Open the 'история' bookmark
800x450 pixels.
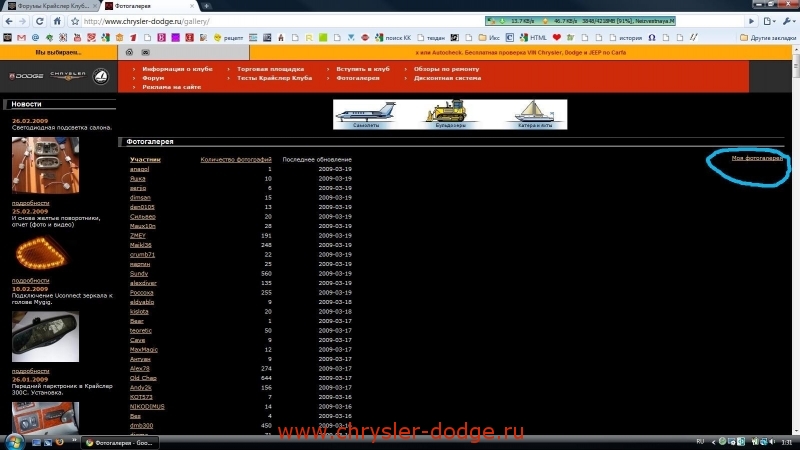626,38
